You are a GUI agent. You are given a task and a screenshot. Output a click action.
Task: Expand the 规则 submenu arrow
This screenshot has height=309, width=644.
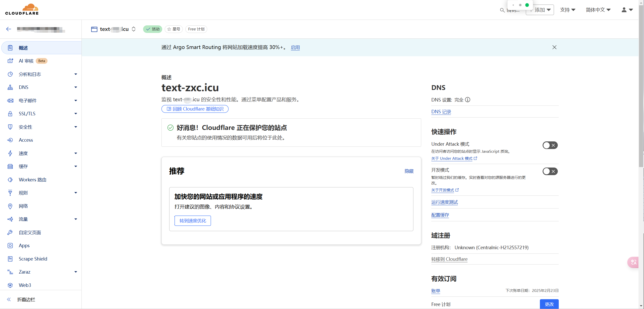tap(75, 193)
